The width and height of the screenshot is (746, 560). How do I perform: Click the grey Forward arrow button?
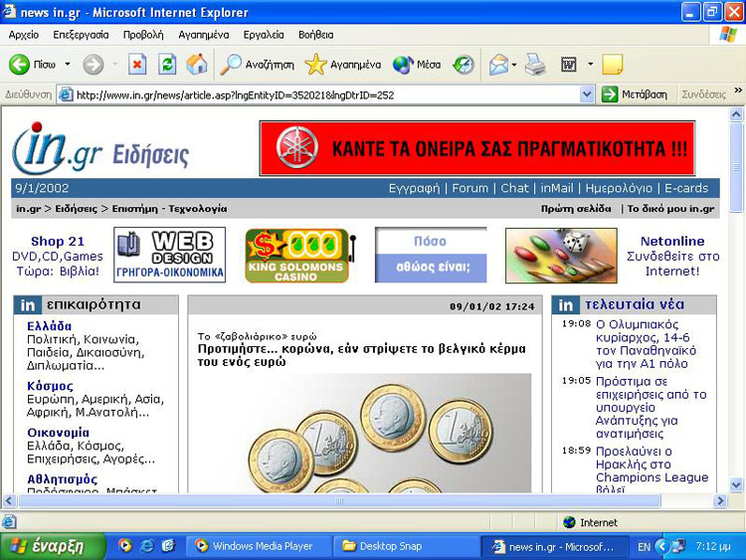pyautogui.click(x=93, y=65)
